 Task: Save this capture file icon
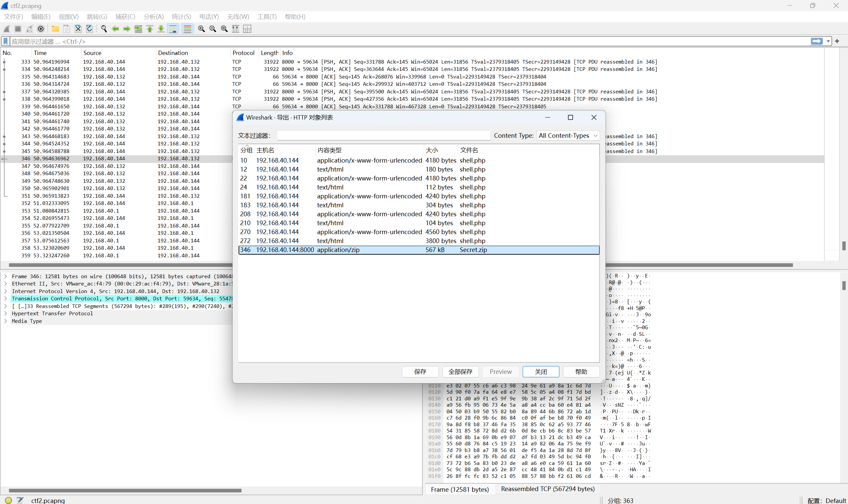pos(67,29)
